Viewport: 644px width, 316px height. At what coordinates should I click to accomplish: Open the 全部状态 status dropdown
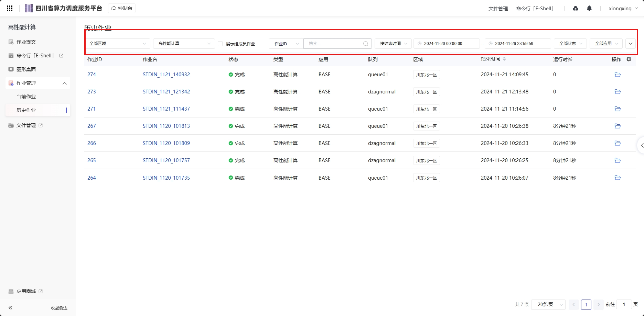(x=570, y=44)
